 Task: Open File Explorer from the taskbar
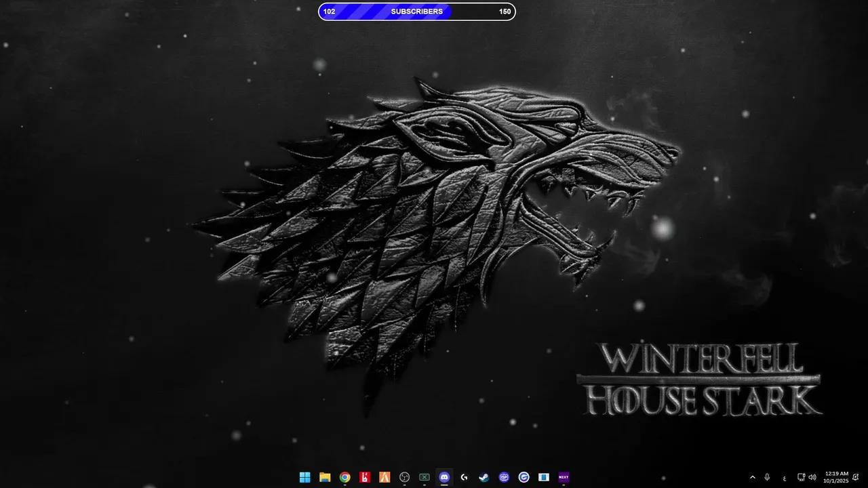[x=325, y=477]
